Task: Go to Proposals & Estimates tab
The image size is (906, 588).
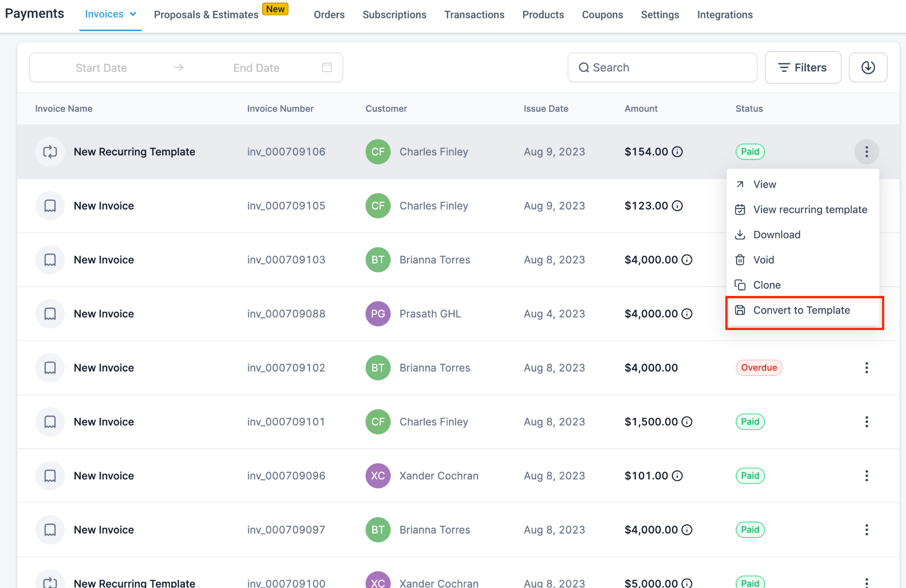Action: pyautogui.click(x=206, y=15)
